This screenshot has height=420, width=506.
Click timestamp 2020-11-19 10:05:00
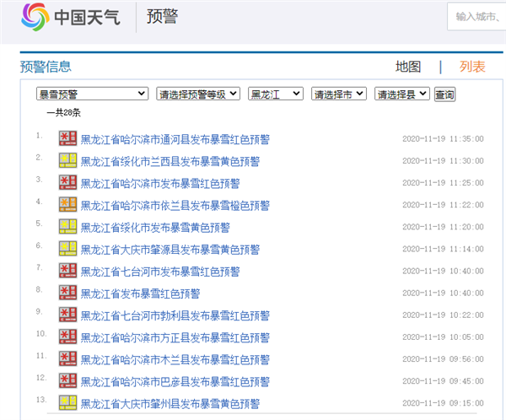[x=443, y=337]
